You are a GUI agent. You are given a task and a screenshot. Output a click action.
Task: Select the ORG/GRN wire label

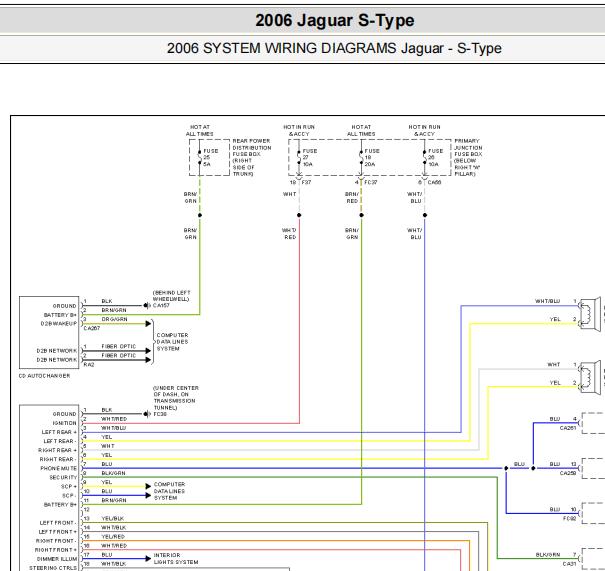tap(114, 319)
